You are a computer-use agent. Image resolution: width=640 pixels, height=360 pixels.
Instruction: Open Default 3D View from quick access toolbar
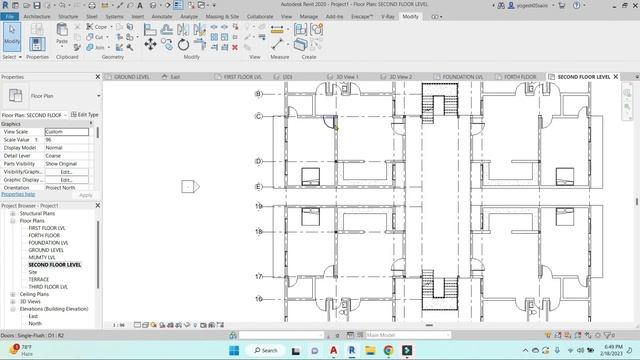click(153, 5)
